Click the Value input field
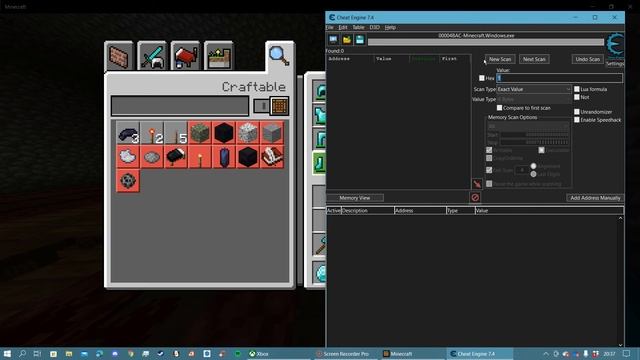 (560, 78)
